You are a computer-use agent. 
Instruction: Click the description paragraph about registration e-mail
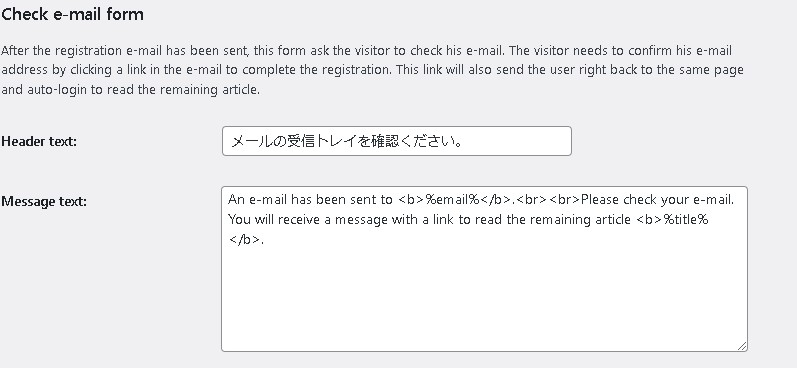(x=372, y=70)
